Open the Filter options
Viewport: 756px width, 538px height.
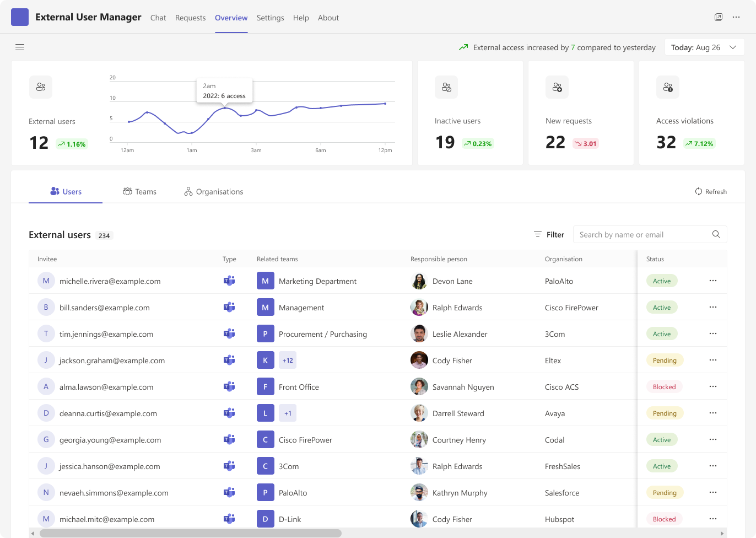[x=549, y=234]
